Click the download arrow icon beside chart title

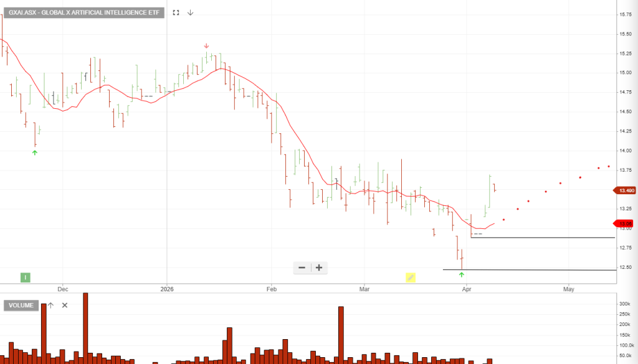click(x=190, y=12)
